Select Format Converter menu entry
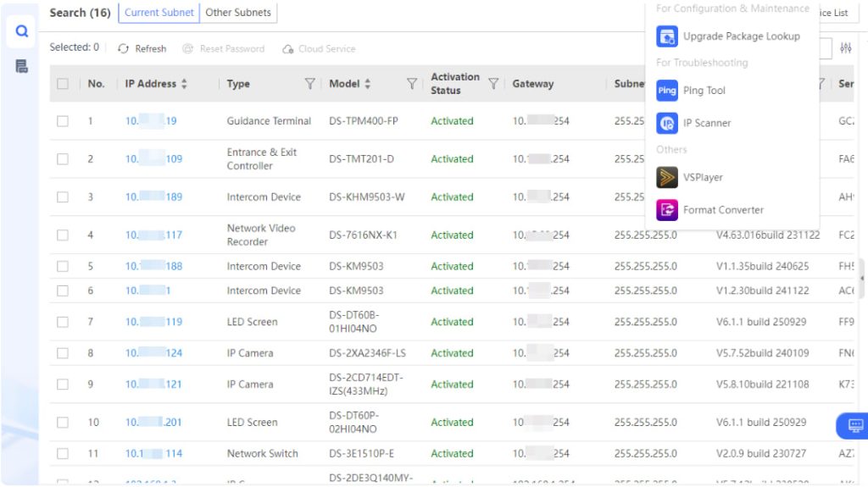Viewport: 868px width, 487px height. [723, 210]
